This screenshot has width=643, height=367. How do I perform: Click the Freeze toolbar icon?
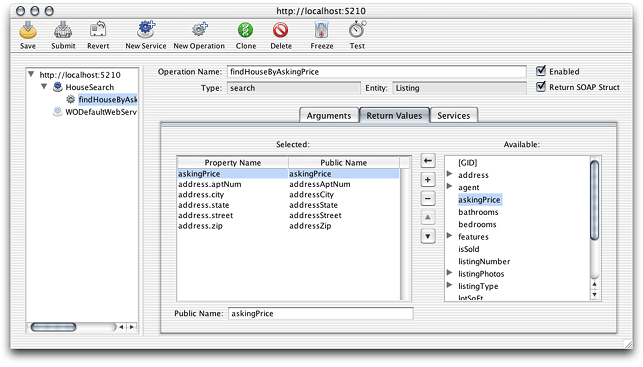[322, 30]
